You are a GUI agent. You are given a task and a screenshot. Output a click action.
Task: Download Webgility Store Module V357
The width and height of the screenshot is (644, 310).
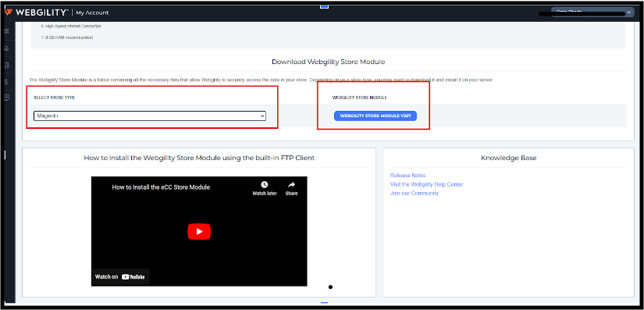coord(375,116)
